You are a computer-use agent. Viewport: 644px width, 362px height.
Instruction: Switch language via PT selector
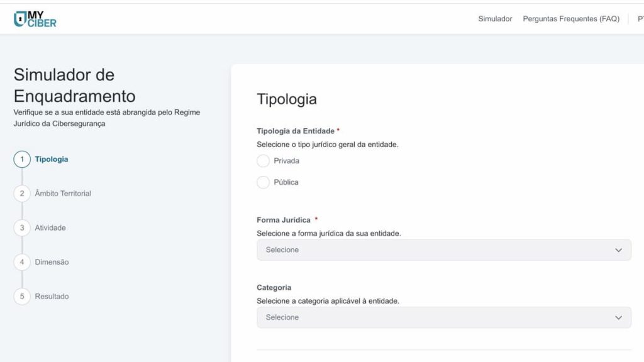pos(641,19)
